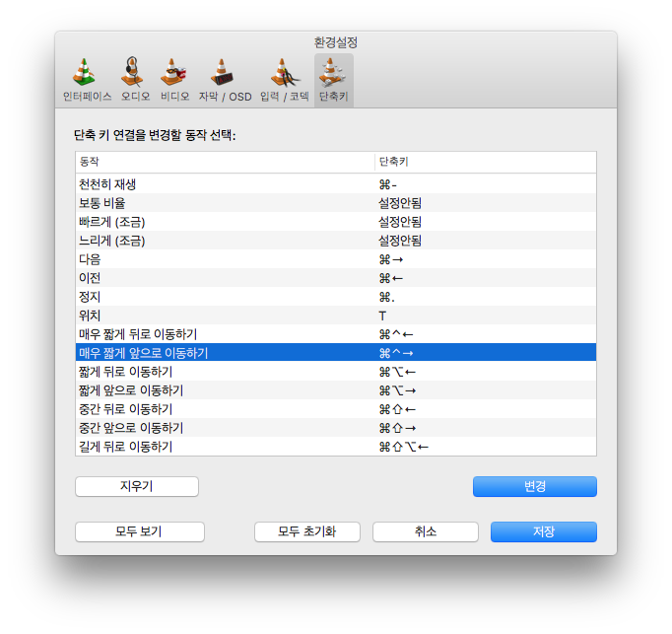Click the 모두 초기화 button
Screen dimensions: 672x634
coord(306,531)
